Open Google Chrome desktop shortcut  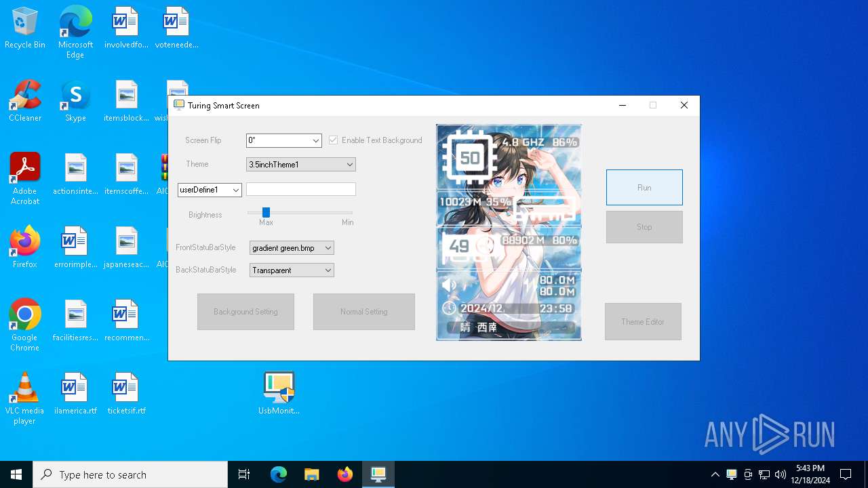pyautogui.click(x=25, y=325)
